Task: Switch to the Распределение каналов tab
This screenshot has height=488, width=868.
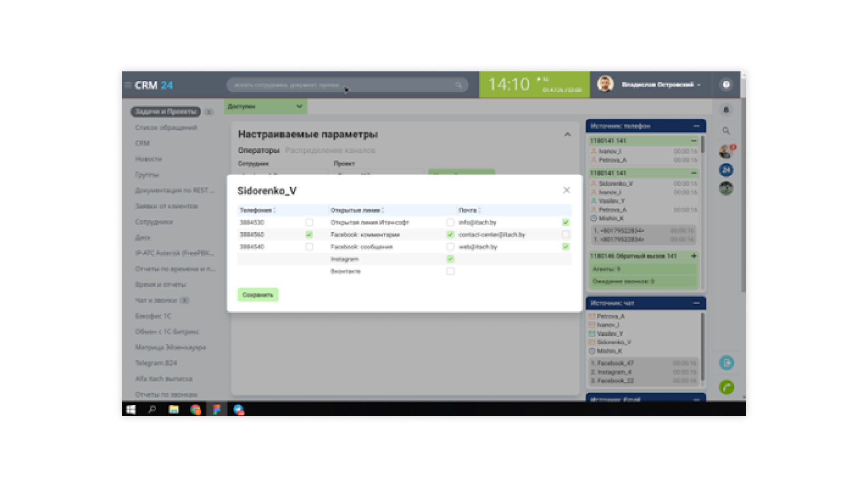Action: pos(330,150)
